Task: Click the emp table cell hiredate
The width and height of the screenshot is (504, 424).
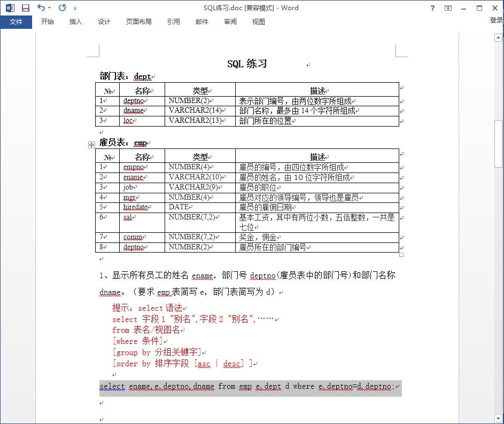Action: tap(142, 208)
